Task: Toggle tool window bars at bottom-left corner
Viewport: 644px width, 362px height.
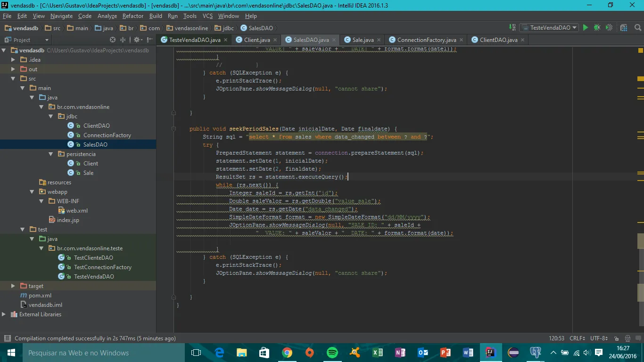Action: pyautogui.click(x=7, y=338)
